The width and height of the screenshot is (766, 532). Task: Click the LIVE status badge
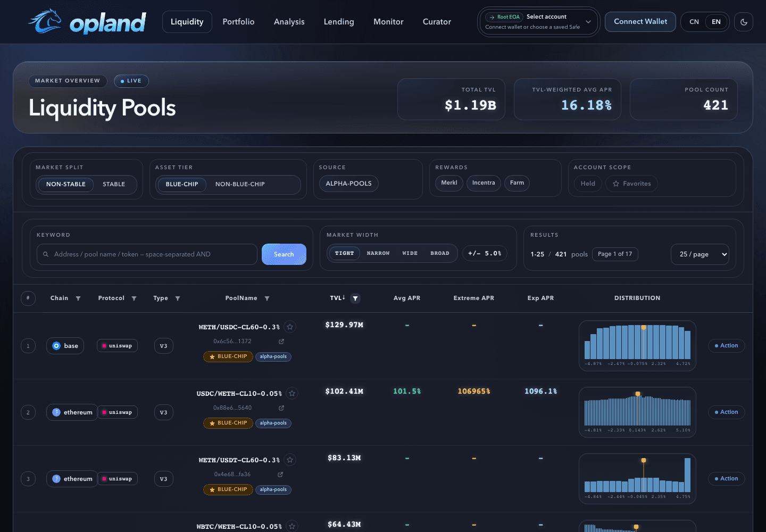pyautogui.click(x=131, y=81)
